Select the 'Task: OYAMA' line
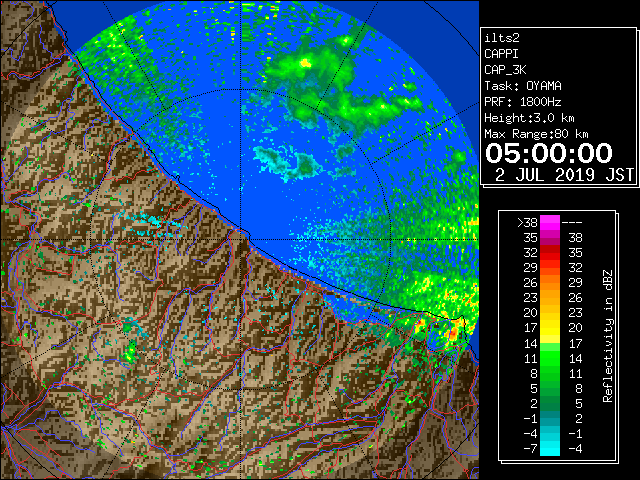This screenshot has width=640, height=480. 523,86
